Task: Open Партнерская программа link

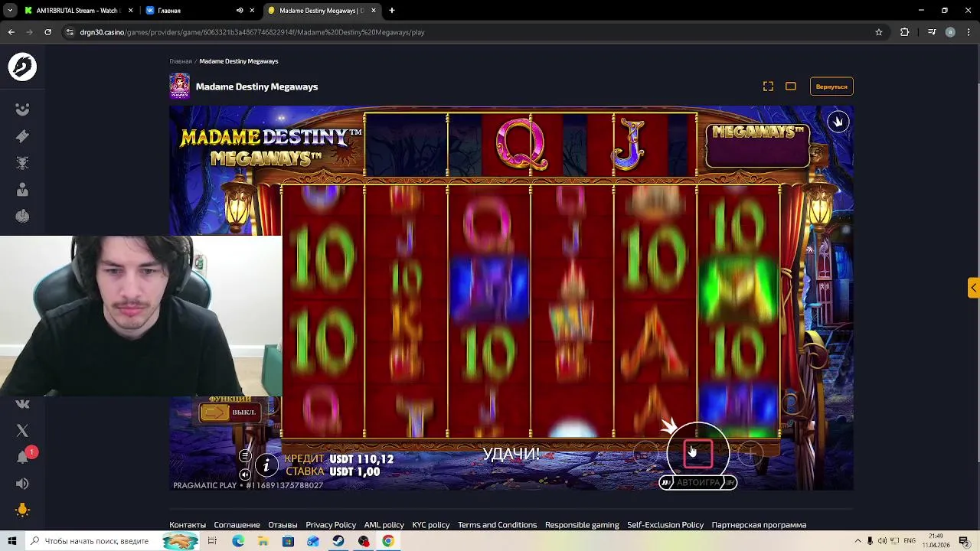Action: tap(759, 525)
